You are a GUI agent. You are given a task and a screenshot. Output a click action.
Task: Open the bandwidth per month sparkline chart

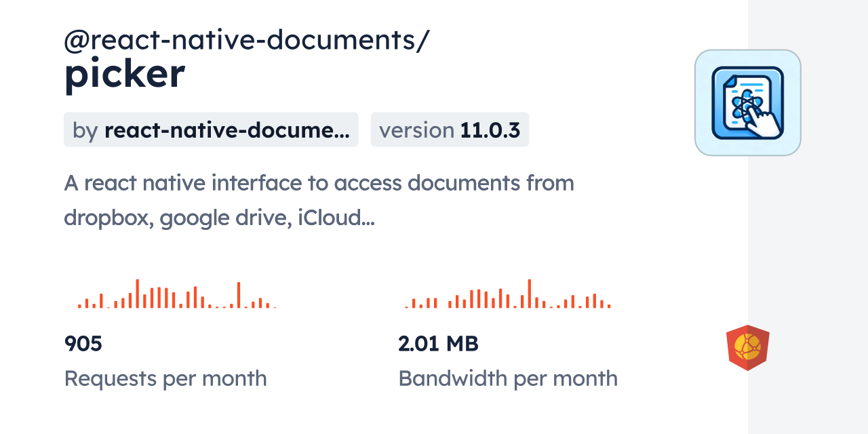(x=508, y=295)
